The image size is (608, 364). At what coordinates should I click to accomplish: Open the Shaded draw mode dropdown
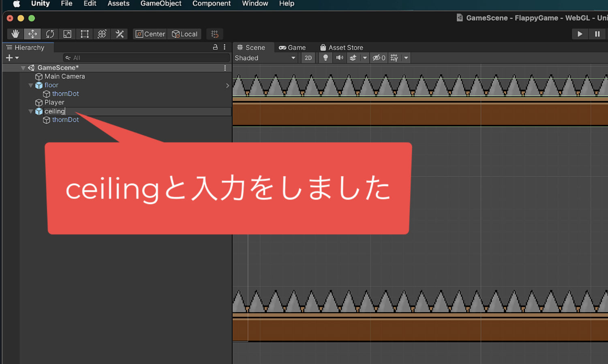click(x=265, y=58)
